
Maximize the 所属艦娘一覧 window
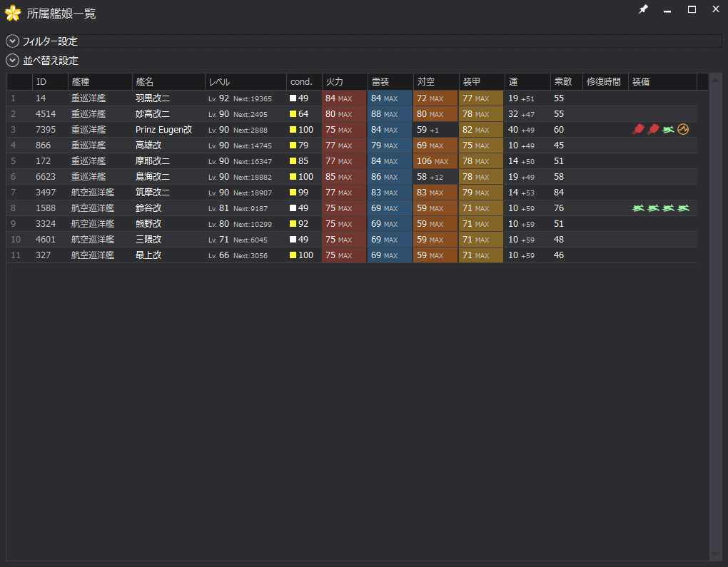point(692,9)
